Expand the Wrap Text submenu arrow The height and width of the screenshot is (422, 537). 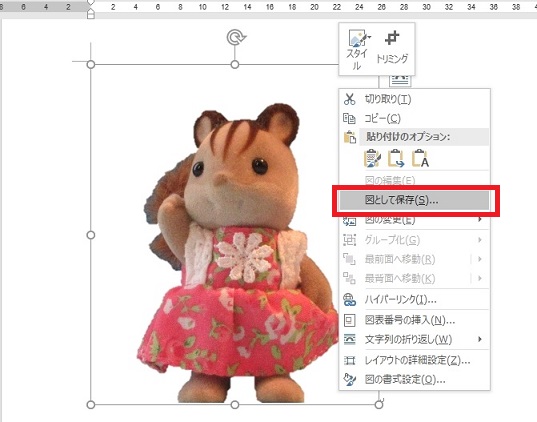click(480, 339)
